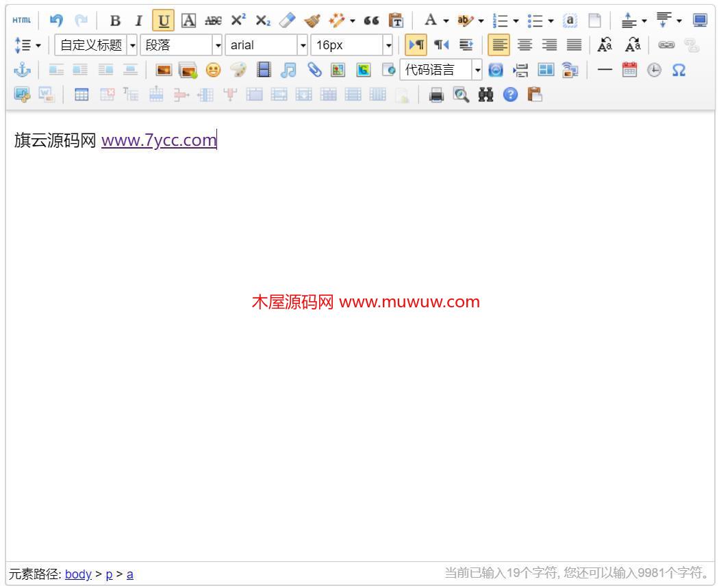Apply superscript formatting
The height and width of the screenshot is (588, 719).
[x=238, y=21]
